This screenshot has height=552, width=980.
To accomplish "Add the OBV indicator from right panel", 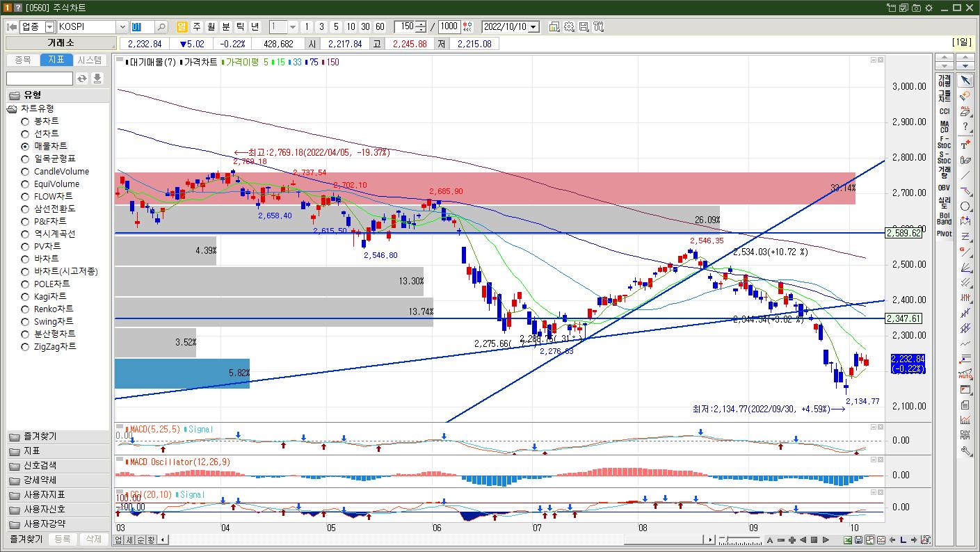I will point(944,188).
